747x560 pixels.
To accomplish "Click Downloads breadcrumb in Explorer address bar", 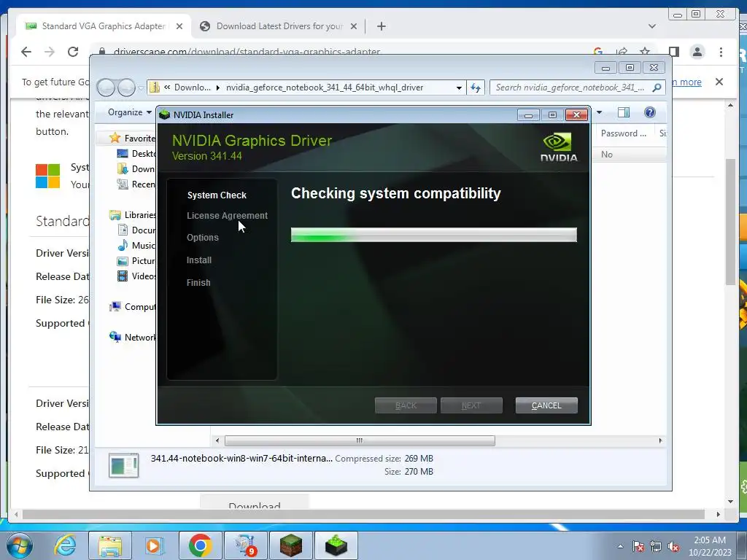I will [x=192, y=87].
